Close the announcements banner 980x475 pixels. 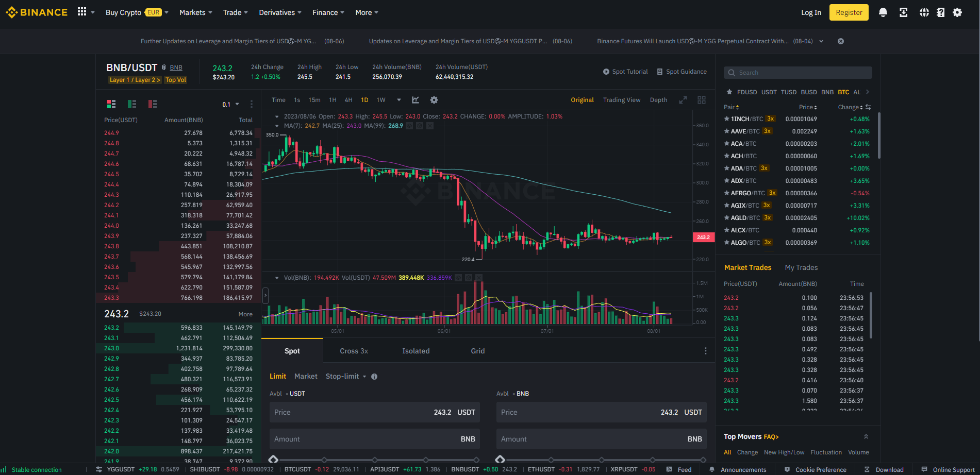pyautogui.click(x=841, y=41)
